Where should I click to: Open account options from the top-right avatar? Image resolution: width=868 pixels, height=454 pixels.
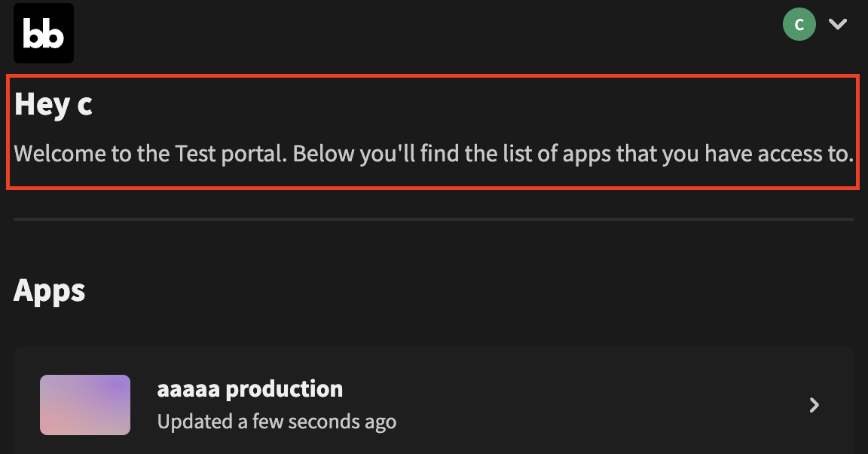[799, 24]
